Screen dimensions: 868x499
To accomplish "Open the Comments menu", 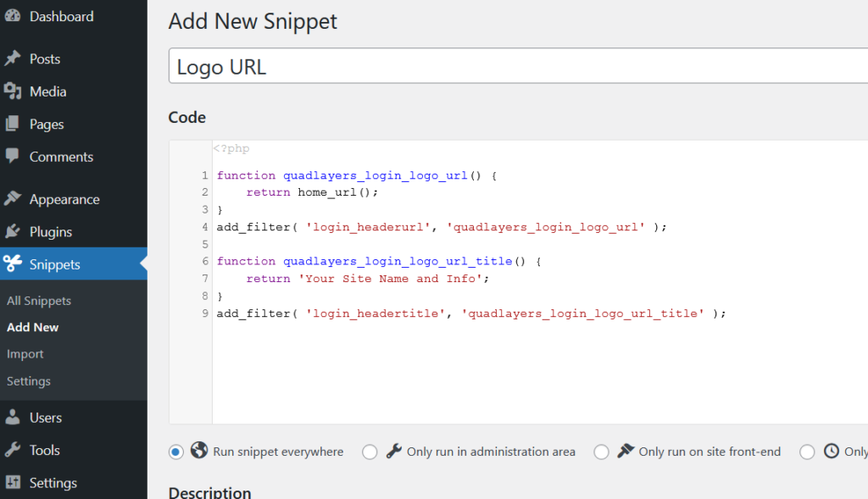I will [61, 157].
